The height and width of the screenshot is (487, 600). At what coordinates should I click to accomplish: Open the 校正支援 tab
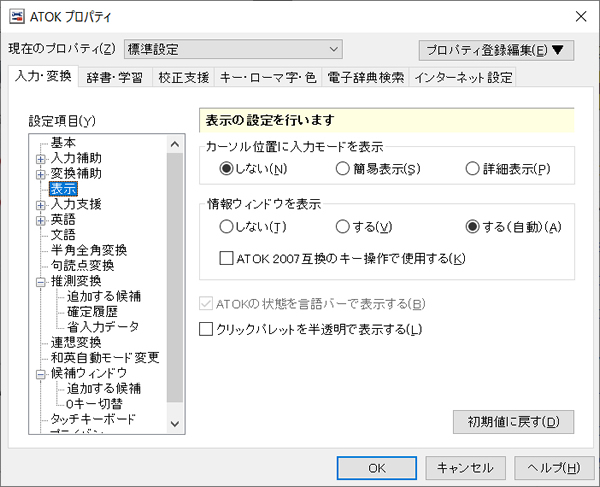(x=184, y=78)
